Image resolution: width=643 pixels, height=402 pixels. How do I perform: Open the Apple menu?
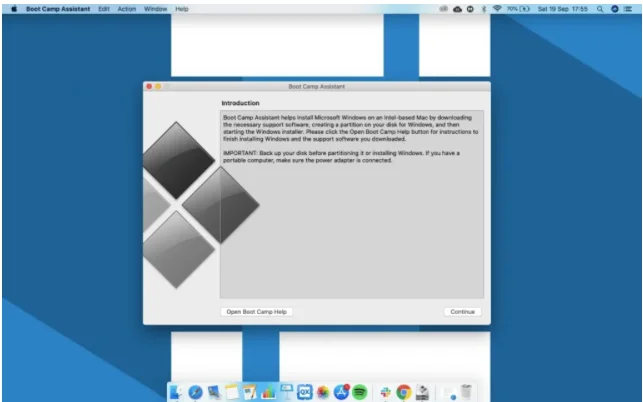click(x=14, y=8)
